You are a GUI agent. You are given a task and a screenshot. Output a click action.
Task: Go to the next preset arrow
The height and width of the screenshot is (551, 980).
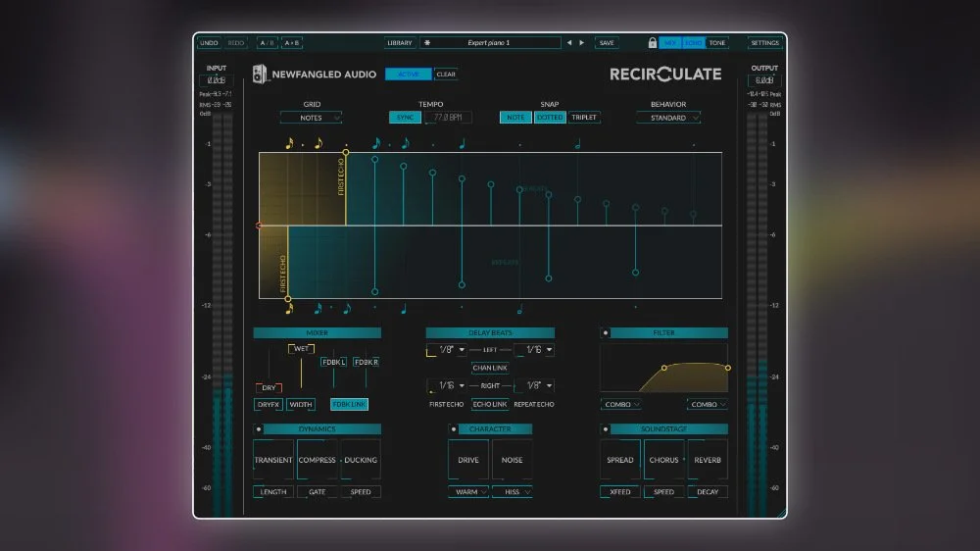pyautogui.click(x=582, y=42)
